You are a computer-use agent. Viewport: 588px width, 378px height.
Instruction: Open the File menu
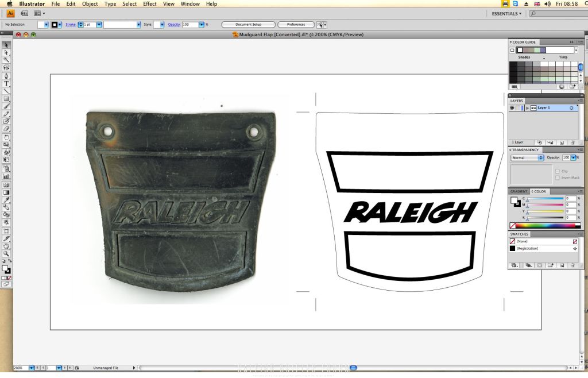click(56, 4)
